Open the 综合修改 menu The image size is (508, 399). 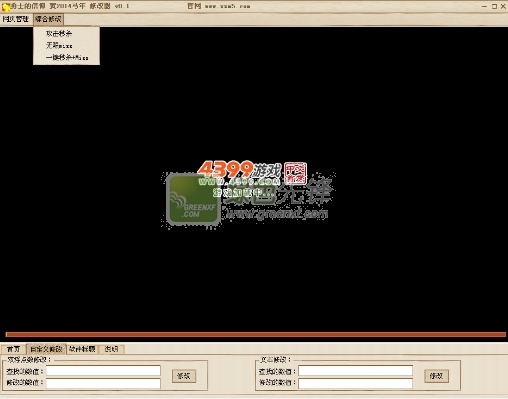pyautogui.click(x=48, y=19)
